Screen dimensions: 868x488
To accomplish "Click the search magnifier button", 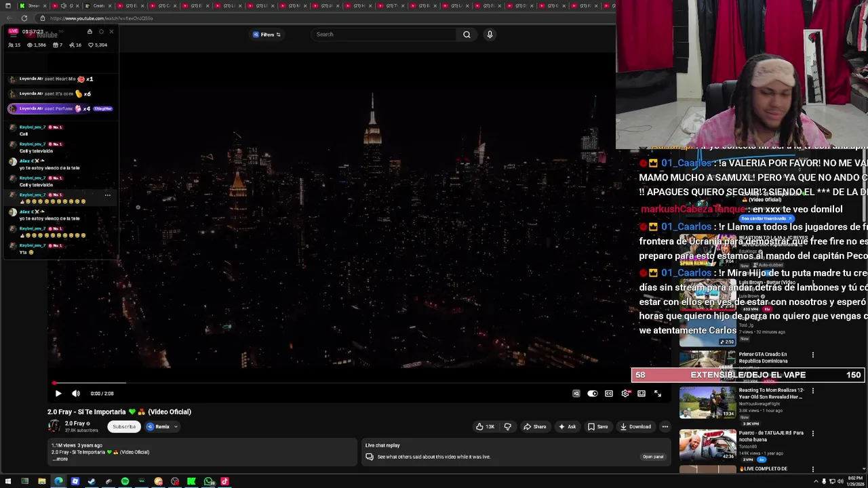I will (x=467, y=35).
